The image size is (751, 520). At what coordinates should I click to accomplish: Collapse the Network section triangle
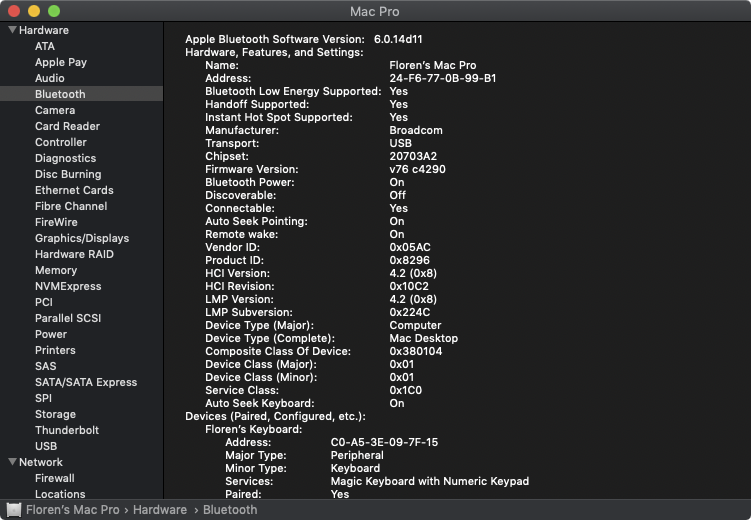(12, 462)
